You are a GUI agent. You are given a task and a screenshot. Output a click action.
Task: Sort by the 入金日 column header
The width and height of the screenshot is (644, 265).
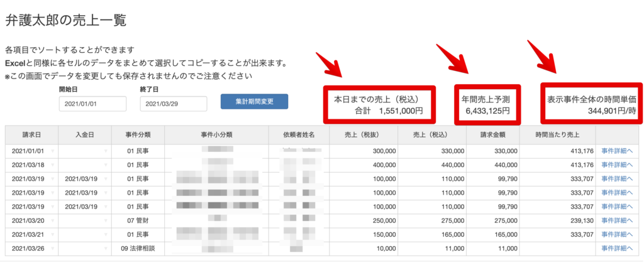point(84,134)
